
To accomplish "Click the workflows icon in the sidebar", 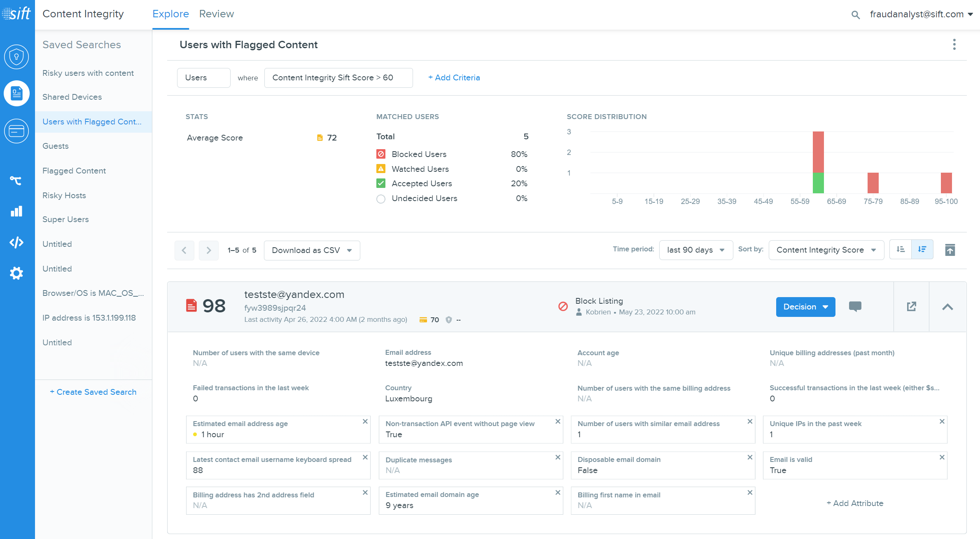I will (x=16, y=180).
